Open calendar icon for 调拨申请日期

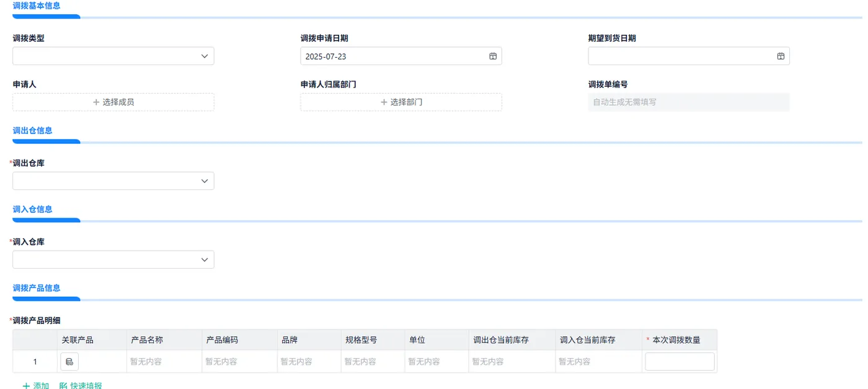[493, 56]
